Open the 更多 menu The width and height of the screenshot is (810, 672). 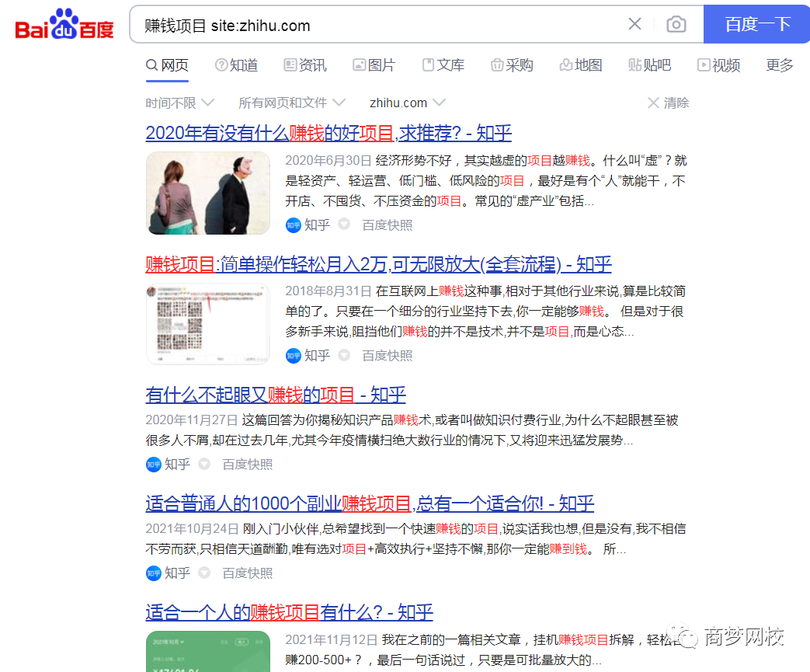(779, 65)
